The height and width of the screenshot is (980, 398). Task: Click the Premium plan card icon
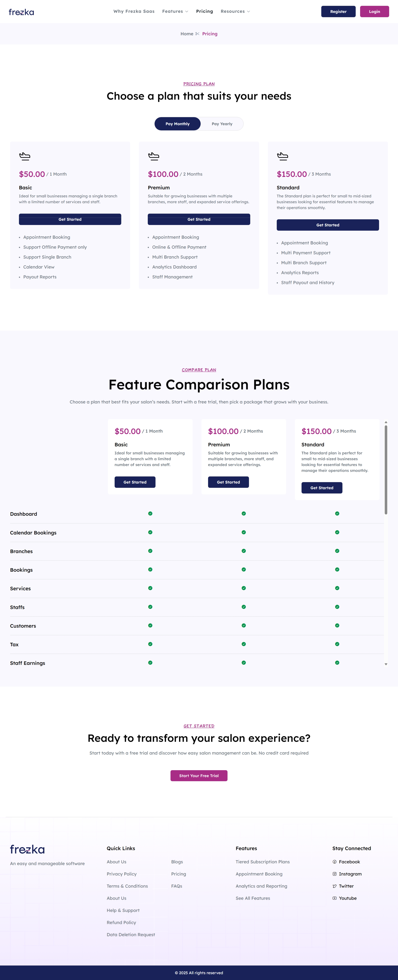point(154,156)
